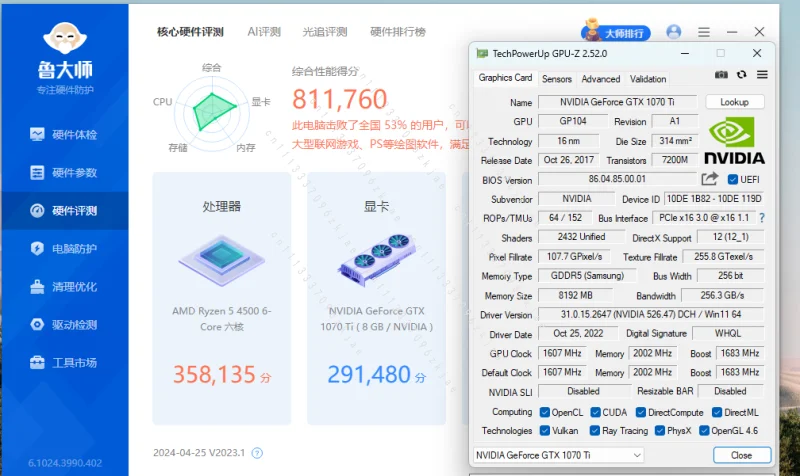Click Memory Type value GDDR5 (Samsung)

[587, 276]
